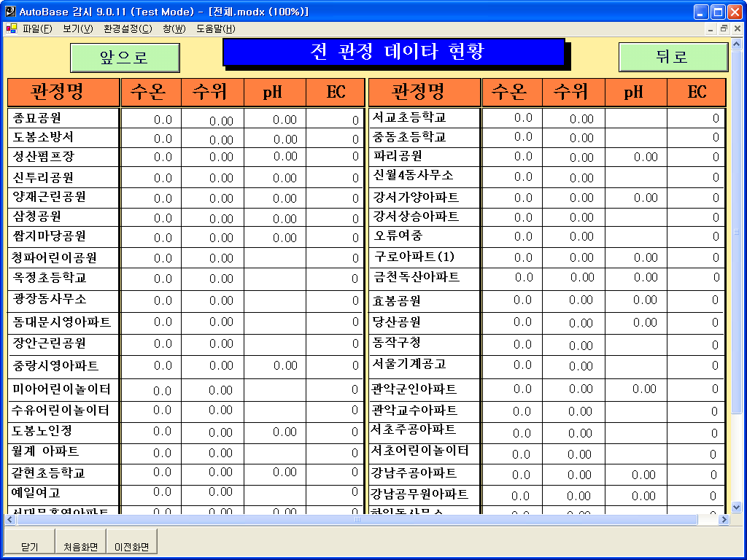747x560 pixels.
Task: Open the 파일(F) menu
Action: (37, 29)
